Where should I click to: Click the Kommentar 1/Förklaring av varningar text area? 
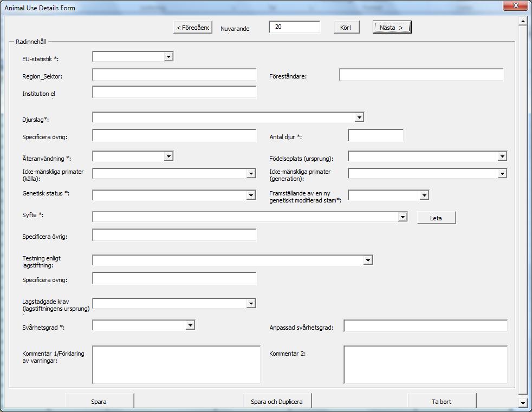pyautogui.click(x=177, y=365)
